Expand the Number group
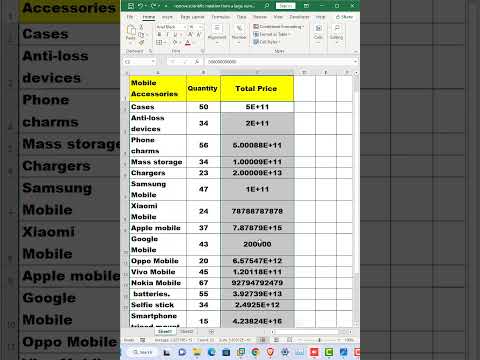Image resolution: width=480 pixels, height=360 pixels. (239, 35)
